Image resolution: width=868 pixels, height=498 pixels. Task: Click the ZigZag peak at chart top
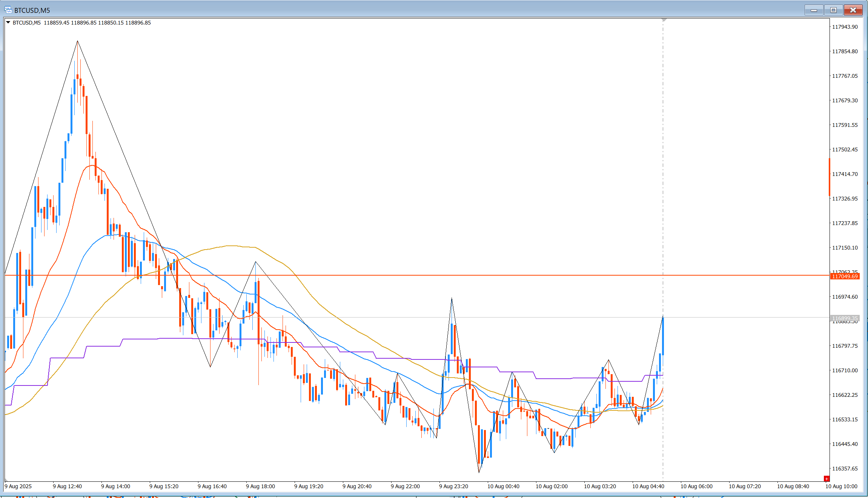(77, 41)
